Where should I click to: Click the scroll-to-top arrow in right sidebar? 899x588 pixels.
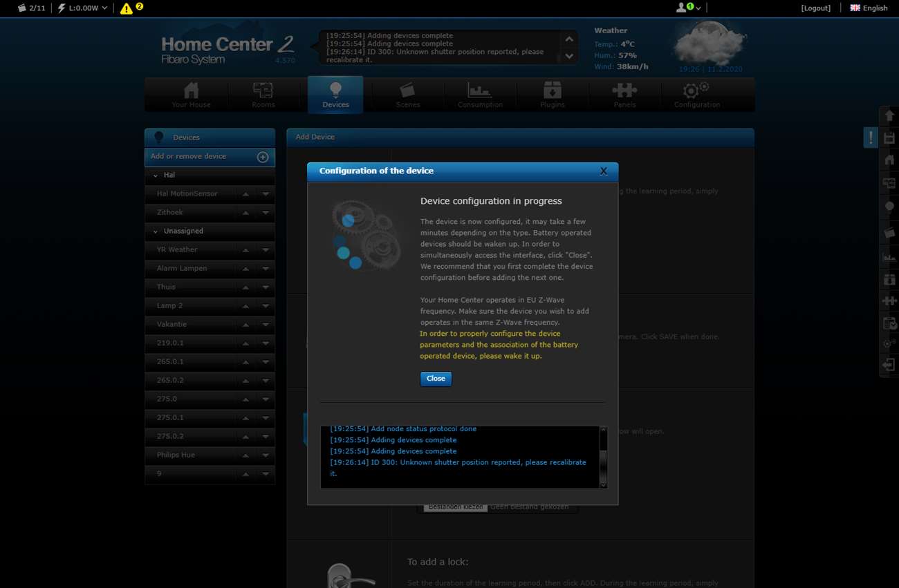coord(889,115)
